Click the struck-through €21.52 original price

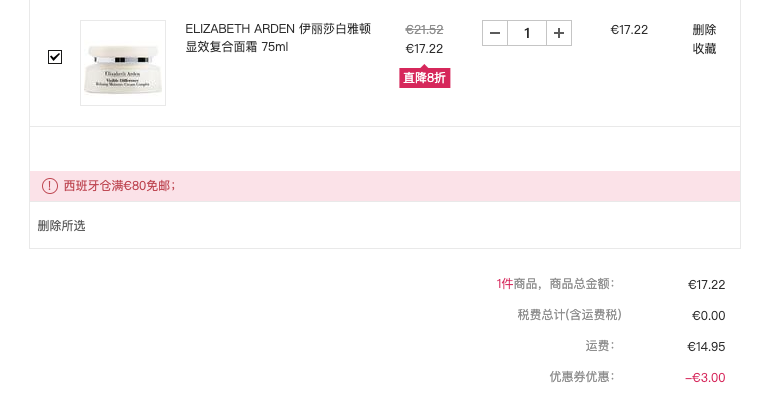click(x=424, y=30)
